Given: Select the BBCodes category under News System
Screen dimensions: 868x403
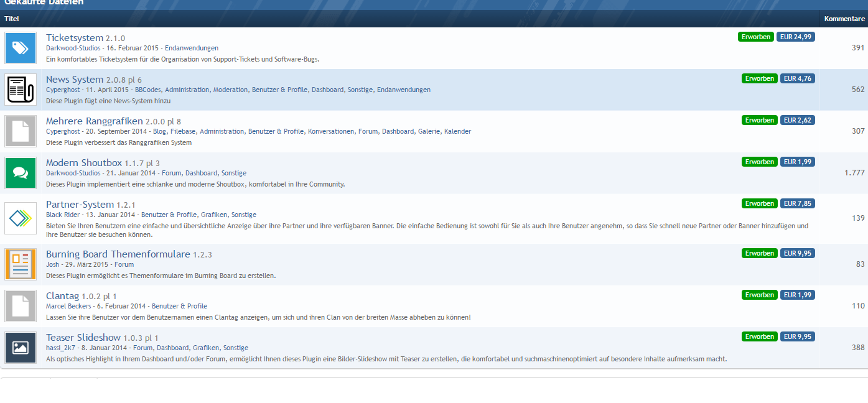Looking at the screenshot, I should [x=148, y=90].
